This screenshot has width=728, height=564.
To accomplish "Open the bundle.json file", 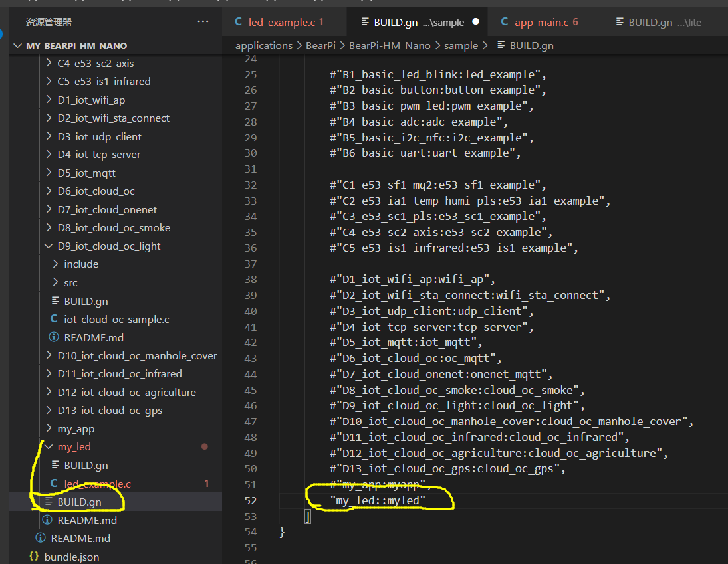I will [72, 557].
